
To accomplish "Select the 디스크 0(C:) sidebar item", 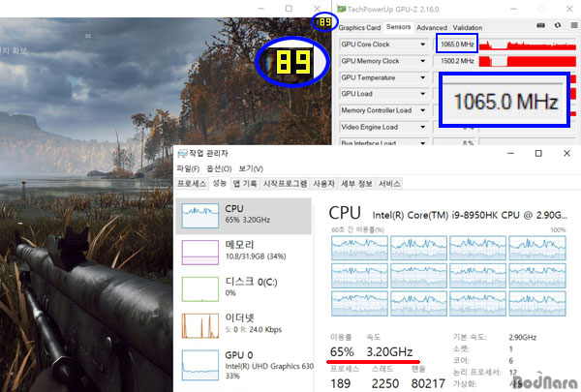I will 243,288.
